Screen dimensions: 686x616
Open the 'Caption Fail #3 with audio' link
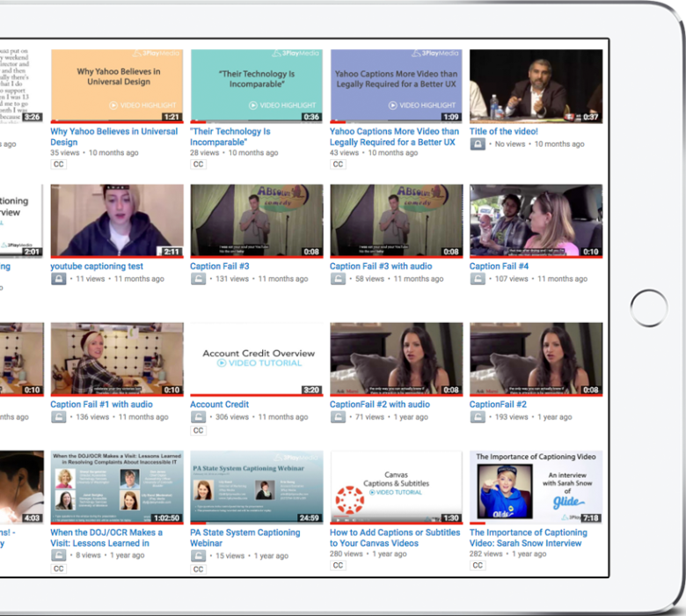pos(381,266)
